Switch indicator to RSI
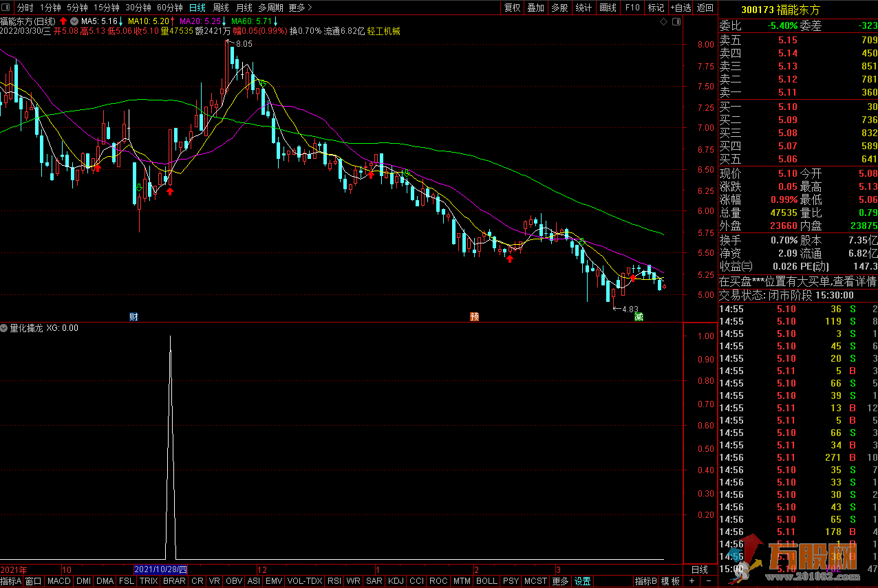 coord(334,581)
